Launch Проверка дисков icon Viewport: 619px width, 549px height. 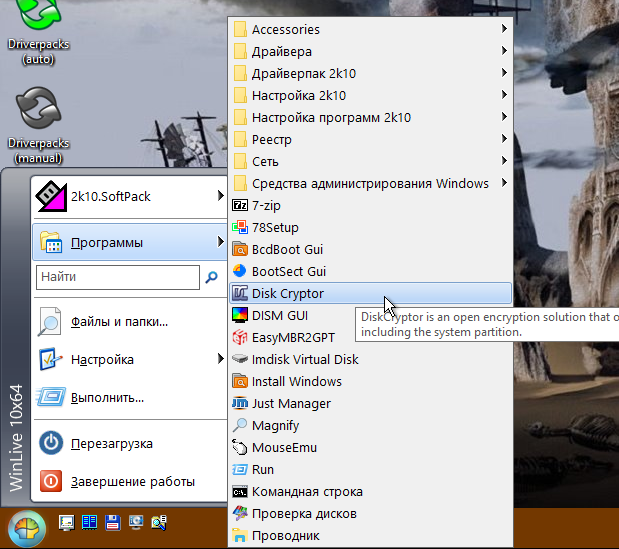(x=240, y=513)
